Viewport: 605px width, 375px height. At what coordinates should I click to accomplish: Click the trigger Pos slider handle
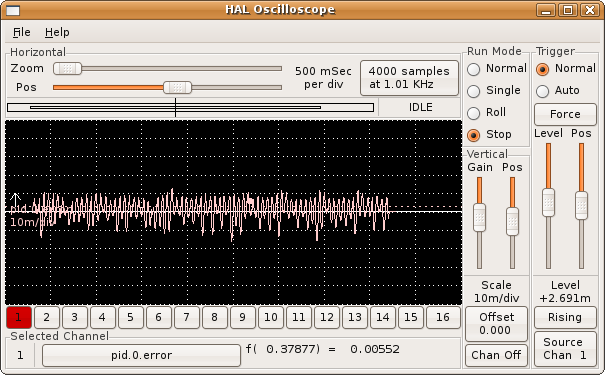point(581,206)
